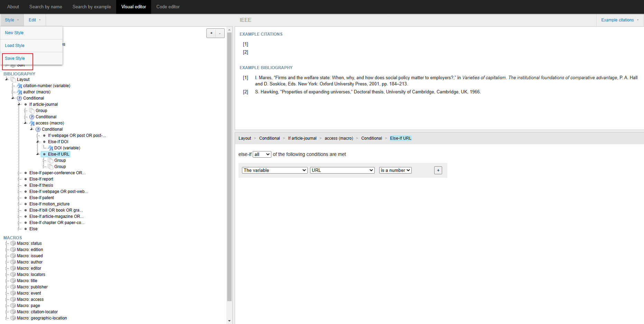Screen dimensions: 644x324
Task: Click the DOI variable icon
Action: tap(51, 148)
